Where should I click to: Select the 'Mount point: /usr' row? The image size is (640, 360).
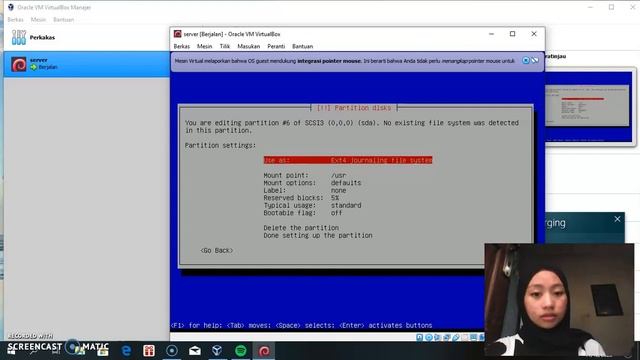pos(305,175)
